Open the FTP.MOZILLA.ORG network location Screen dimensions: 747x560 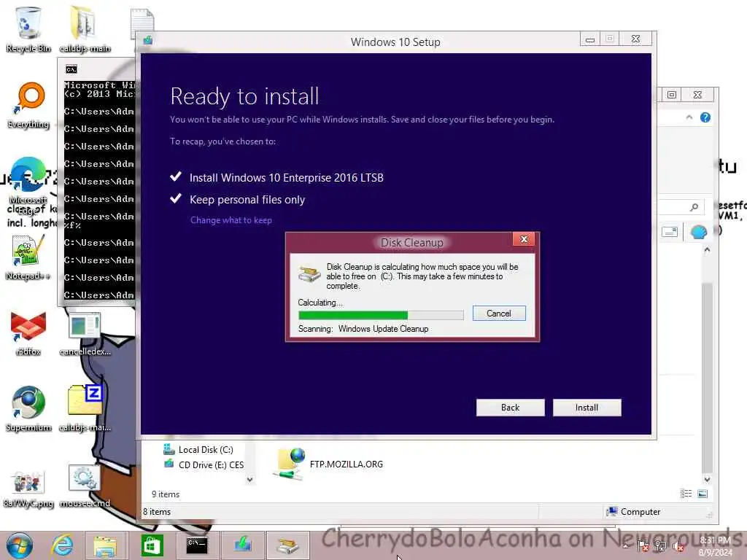click(x=329, y=464)
